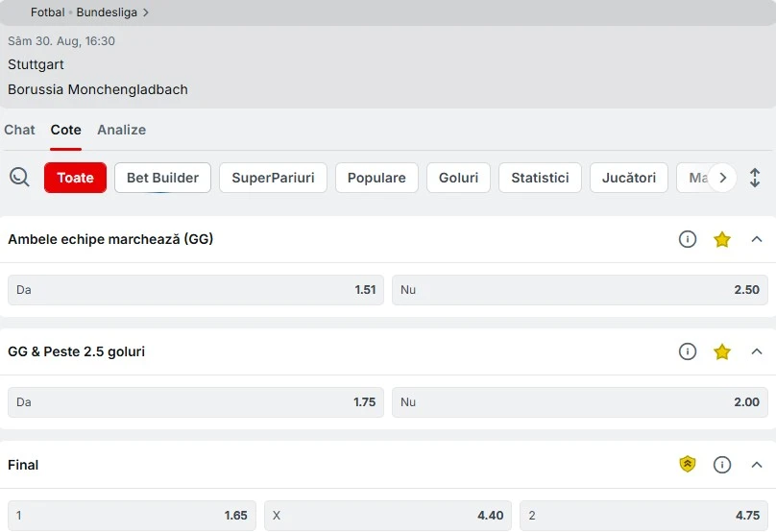Click the yellow shield badge in Final

click(x=687, y=464)
